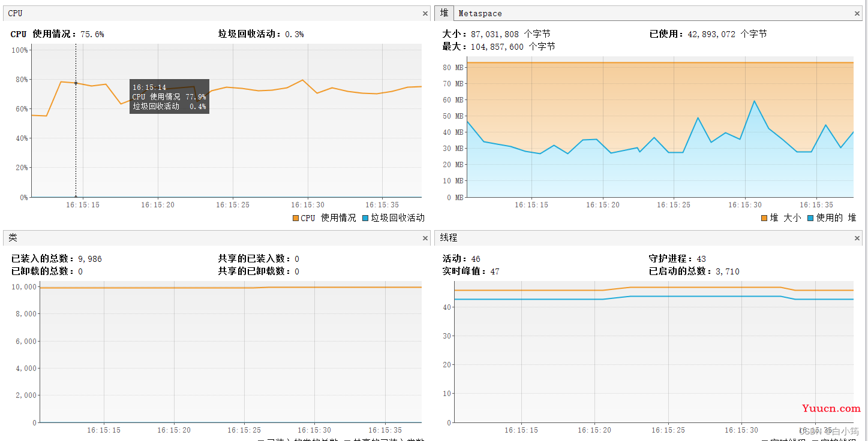
Task: Close the 线程 panel
Action: 858,238
